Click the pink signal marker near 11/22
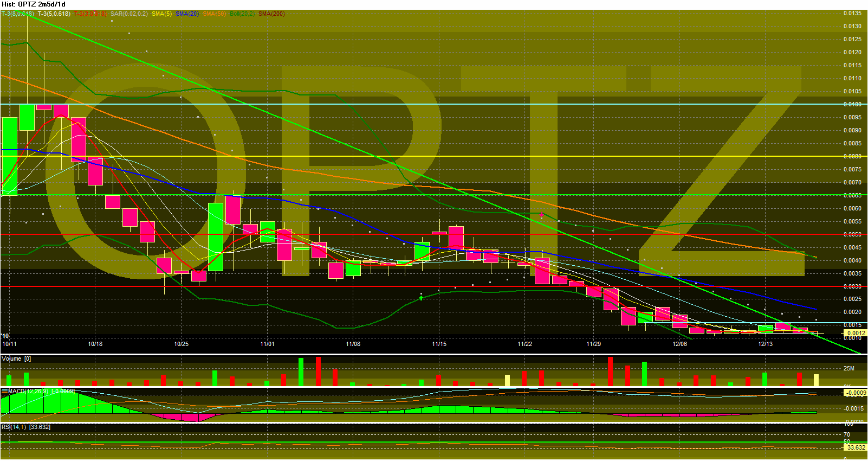Screen dimensions: 868x461 (x=541, y=215)
